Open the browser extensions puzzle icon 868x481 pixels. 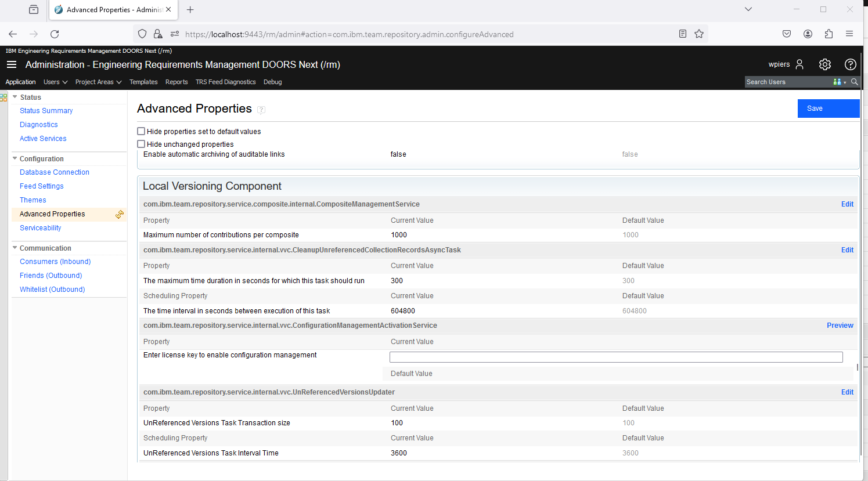(829, 34)
